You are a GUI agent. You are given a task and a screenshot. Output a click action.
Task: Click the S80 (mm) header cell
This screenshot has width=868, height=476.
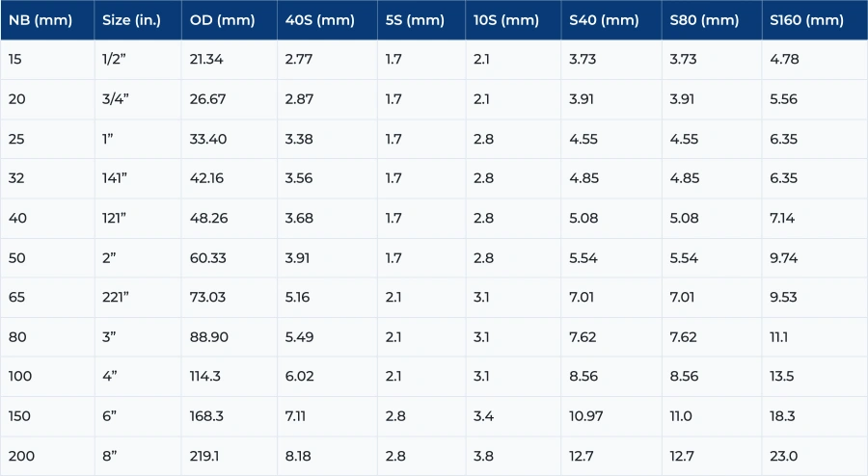pyautogui.click(x=704, y=20)
